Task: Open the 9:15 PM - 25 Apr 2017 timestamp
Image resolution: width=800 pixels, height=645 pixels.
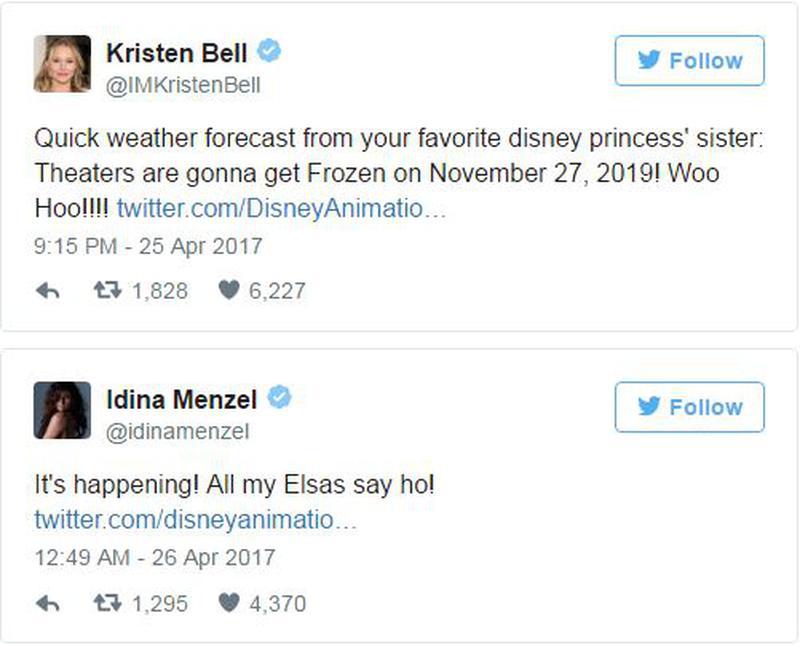Action: 148,246
